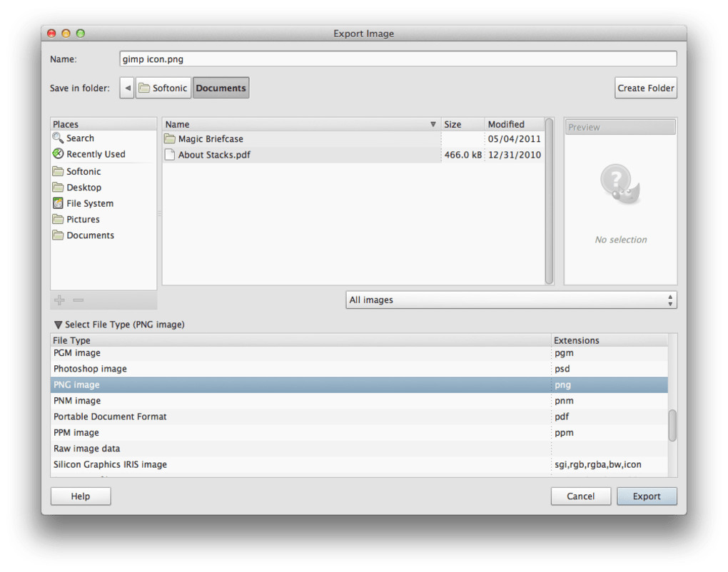The width and height of the screenshot is (728, 572).
Task: Click the Places panel header
Action: pyautogui.click(x=103, y=124)
